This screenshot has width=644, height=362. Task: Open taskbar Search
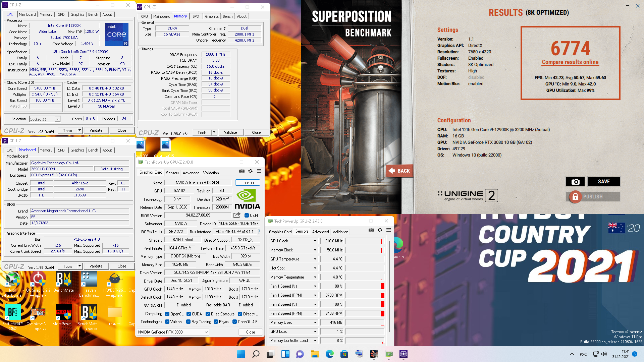pos(256,354)
